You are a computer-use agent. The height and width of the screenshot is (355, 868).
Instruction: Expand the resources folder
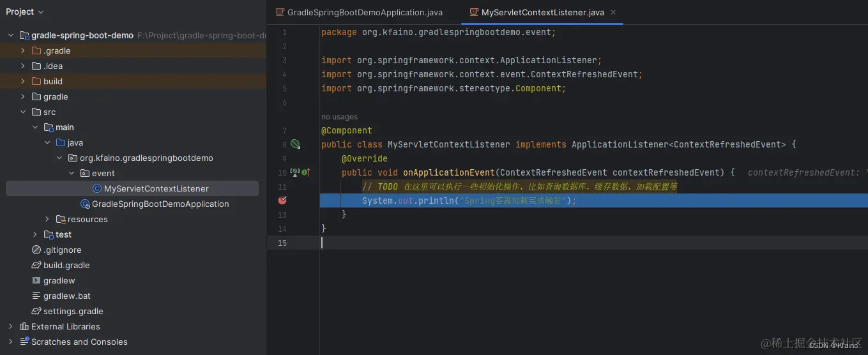pos(47,219)
